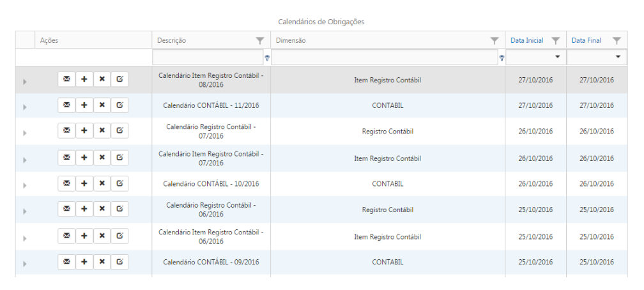The width and height of the screenshot is (644, 290).
Task: Click plus icon for Item Registro Contábil 06/2016 row
Action: pyautogui.click(x=84, y=236)
